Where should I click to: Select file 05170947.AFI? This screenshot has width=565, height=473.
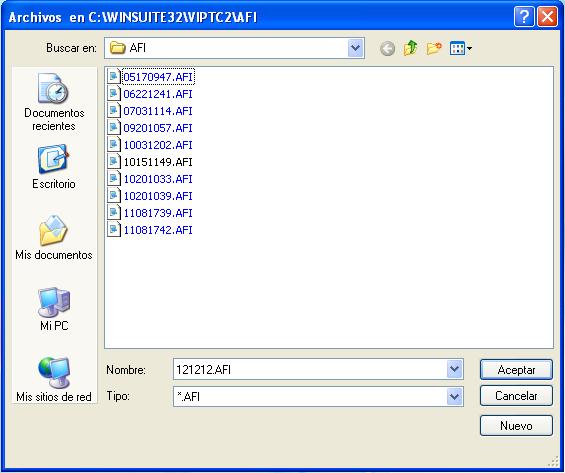click(151, 77)
